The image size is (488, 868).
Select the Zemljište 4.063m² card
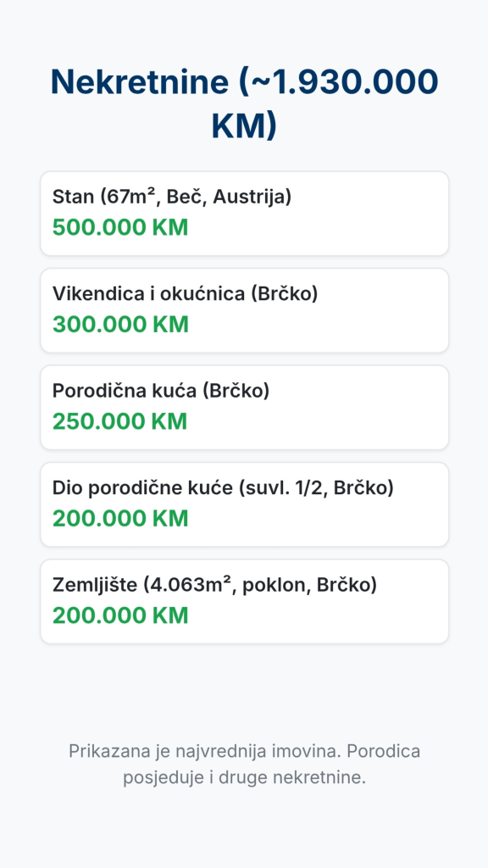244,602
